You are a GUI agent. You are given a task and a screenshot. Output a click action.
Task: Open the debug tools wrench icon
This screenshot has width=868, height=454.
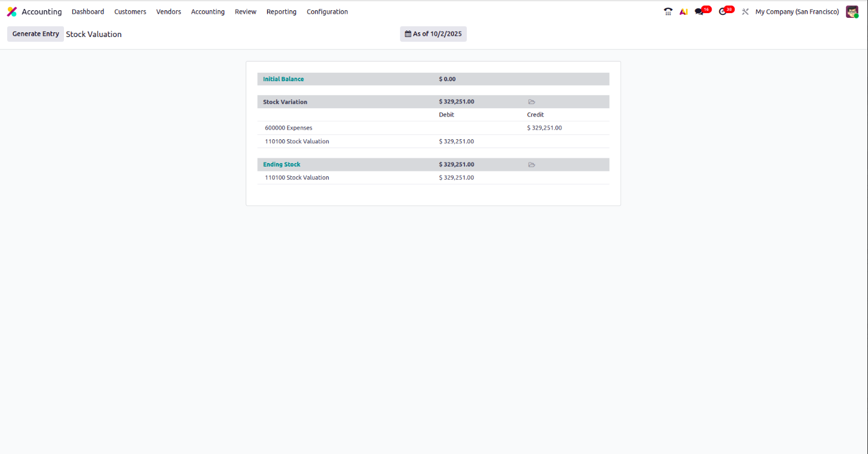pos(745,12)
